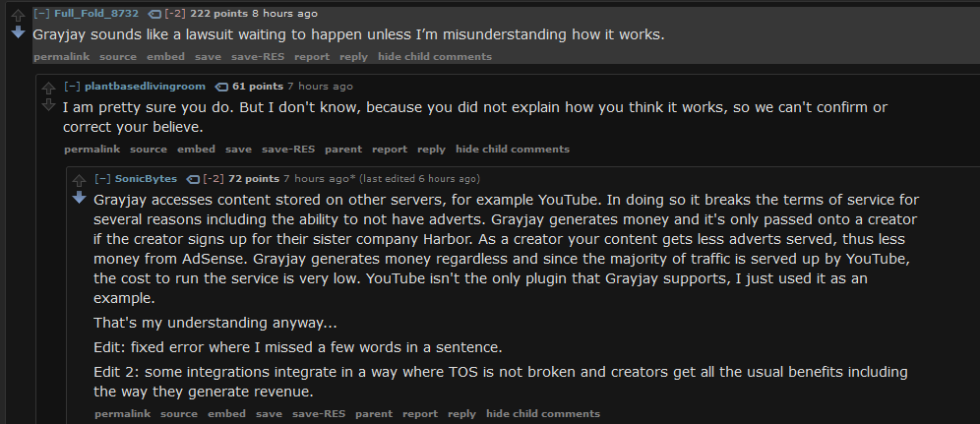
Task: Open the plantbasedlivingroom user profile
Action: pos(145,87)
